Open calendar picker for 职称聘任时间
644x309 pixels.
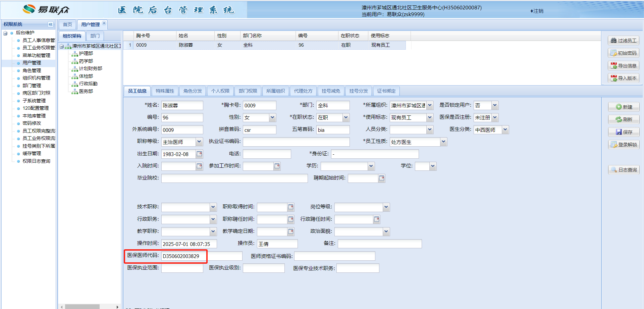click(x=291, y=219)
